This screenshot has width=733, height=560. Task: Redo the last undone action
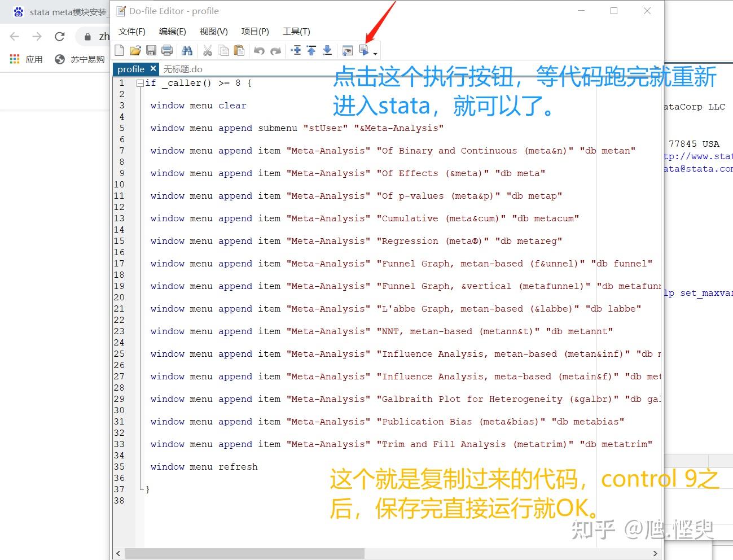point(275,50)
